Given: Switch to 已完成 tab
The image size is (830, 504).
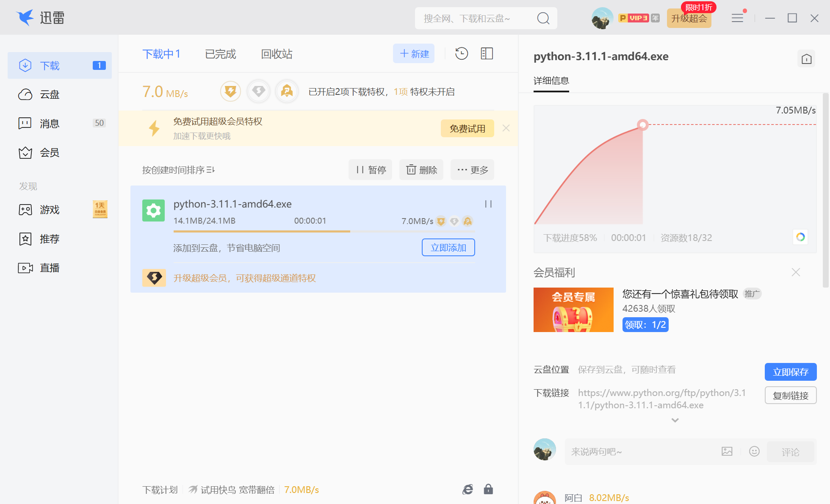Looking at the screenshot, I should point(220,54).
